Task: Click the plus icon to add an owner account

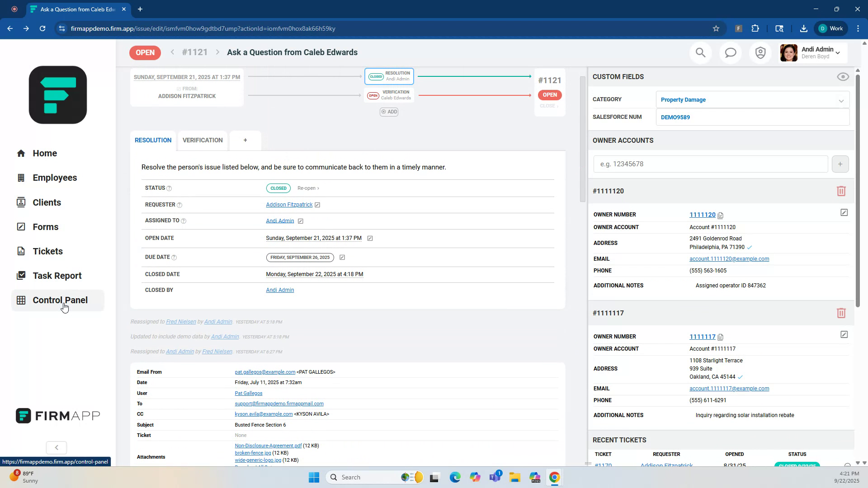Action: 840,164
